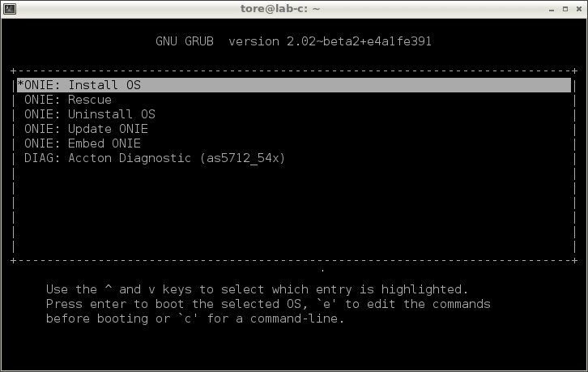Minimize the tore@lab-c terminal window
Viewport: 588px width, 372px height.
point(552,9)
